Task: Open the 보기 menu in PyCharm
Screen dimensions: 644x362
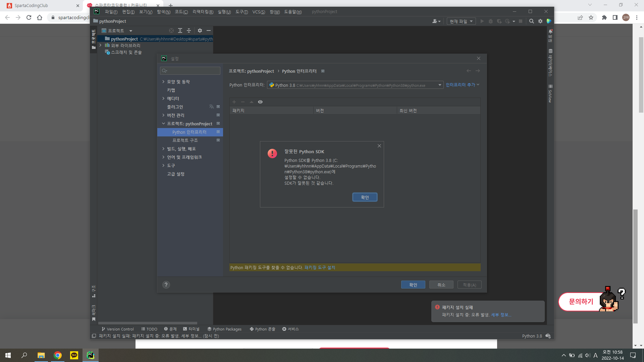Action: click(146, 12)
